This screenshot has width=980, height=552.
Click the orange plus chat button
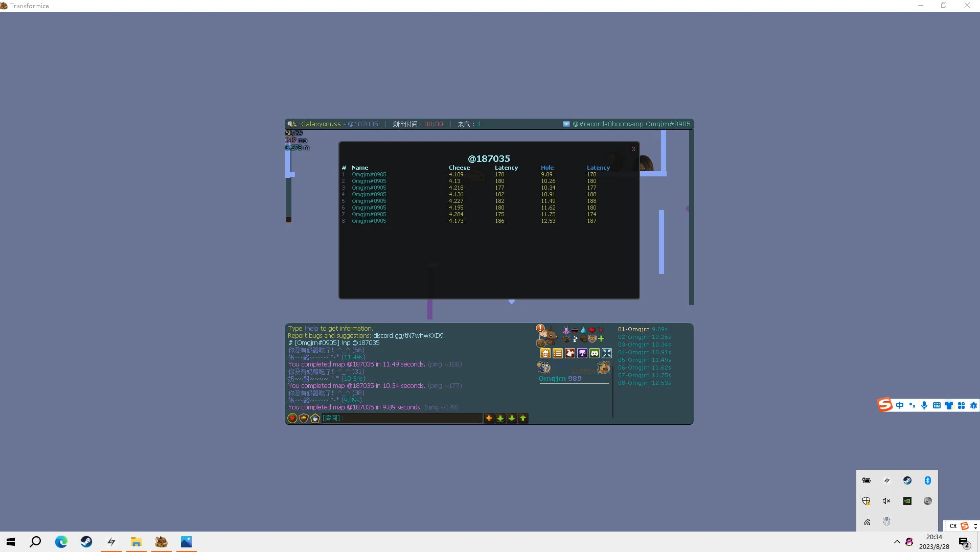click(489, 418)
